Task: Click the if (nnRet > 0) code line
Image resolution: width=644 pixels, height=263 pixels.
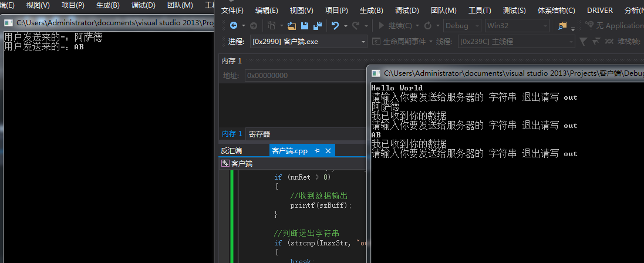Action: click(302, 177)
